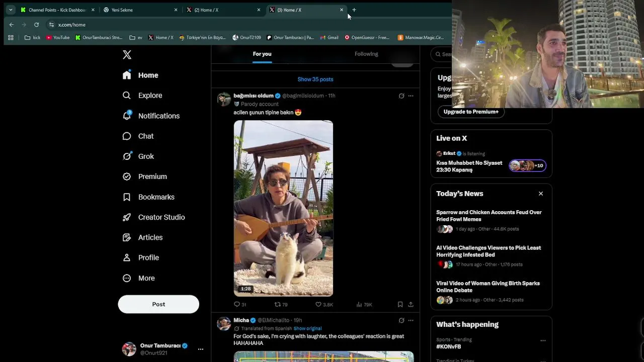The height and width of the screenshot is (362, 644).
Task: Open the OpenGuessr bookmark
Action: (367, 38)
